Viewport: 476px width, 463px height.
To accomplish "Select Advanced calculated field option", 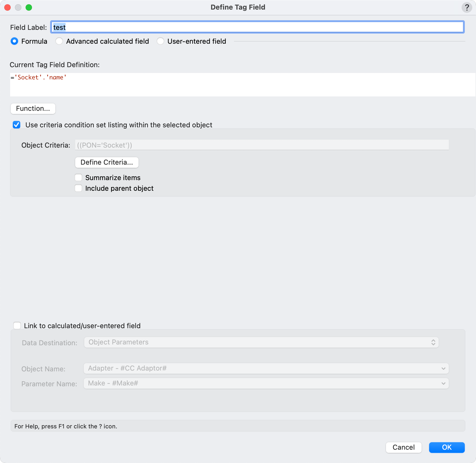I will [x=59, y=41].
